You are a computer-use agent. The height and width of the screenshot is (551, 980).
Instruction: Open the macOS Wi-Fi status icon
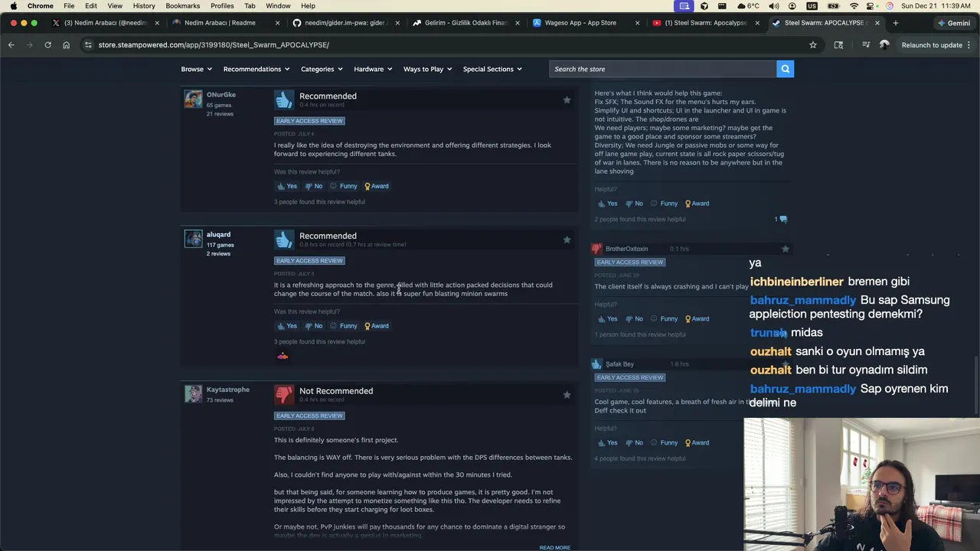[x=854, y=6]
